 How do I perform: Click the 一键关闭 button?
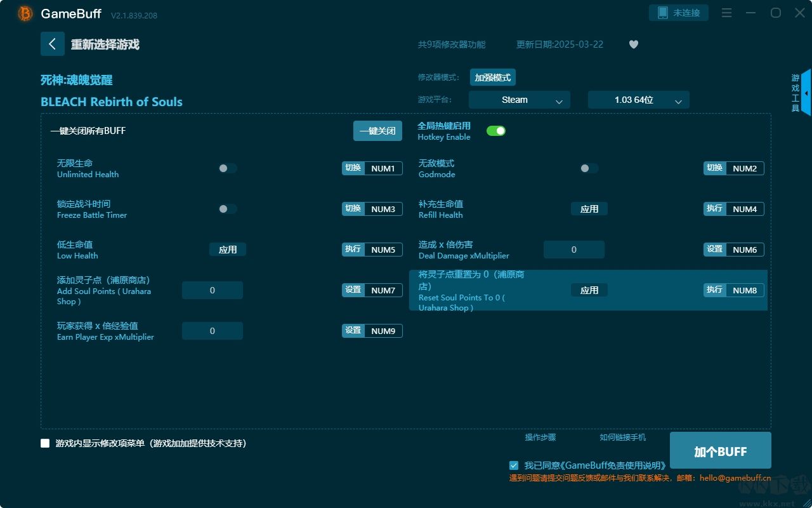pos(377,131)
